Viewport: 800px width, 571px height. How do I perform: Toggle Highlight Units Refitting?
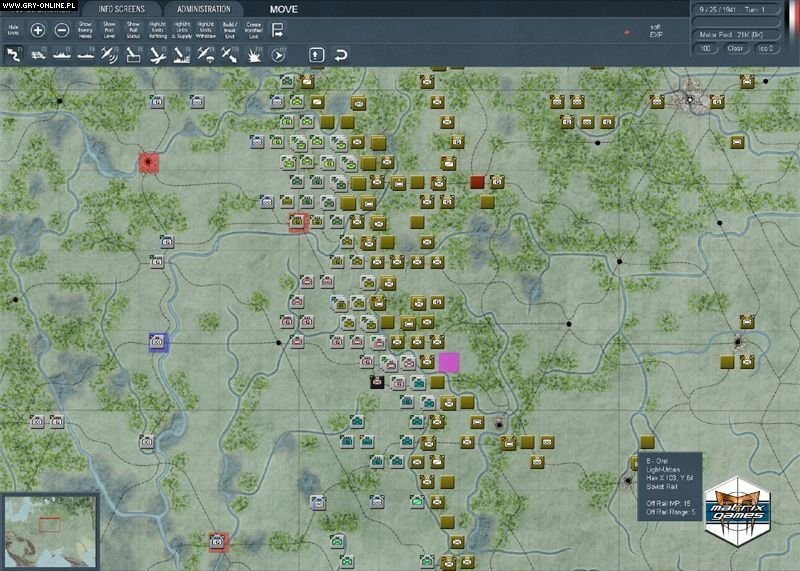coord(158,30)
